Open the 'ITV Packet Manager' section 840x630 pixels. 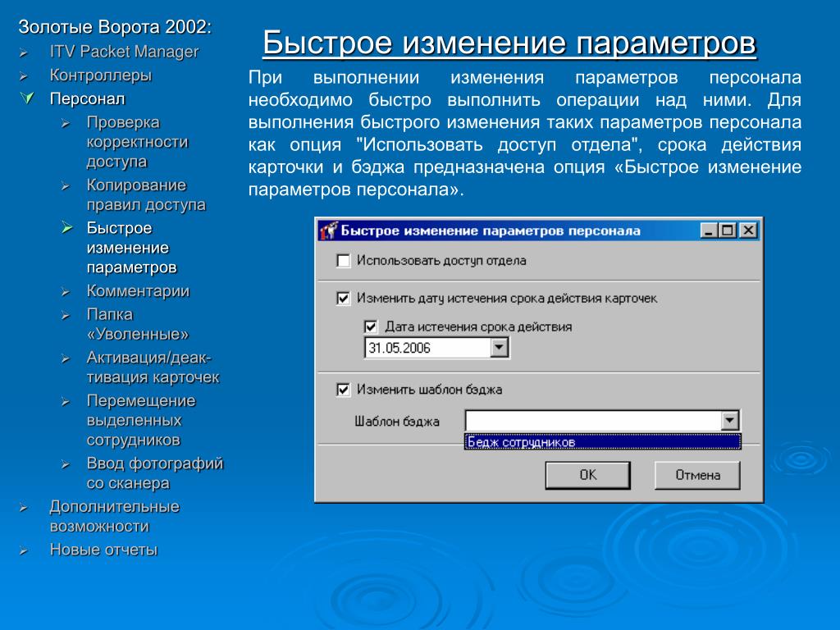pos(125,52)
